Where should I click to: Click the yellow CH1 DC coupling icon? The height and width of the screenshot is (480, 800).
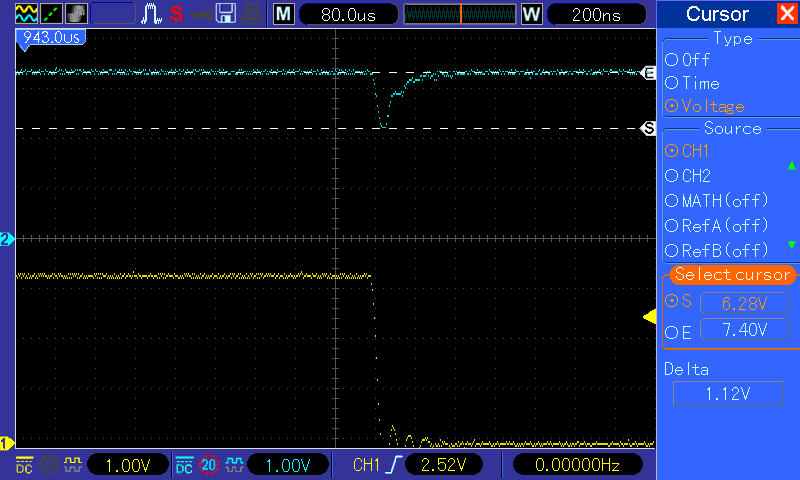pos(24,465)
